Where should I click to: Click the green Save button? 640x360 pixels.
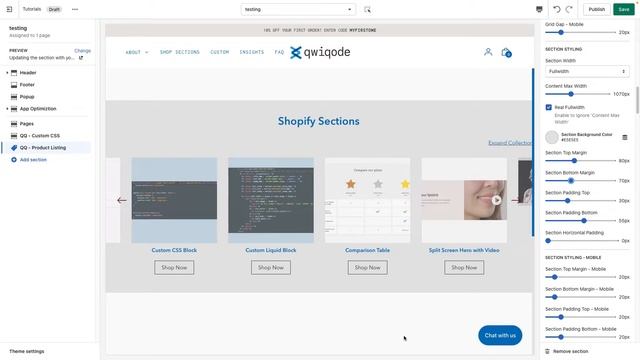[x=624, y=9]
